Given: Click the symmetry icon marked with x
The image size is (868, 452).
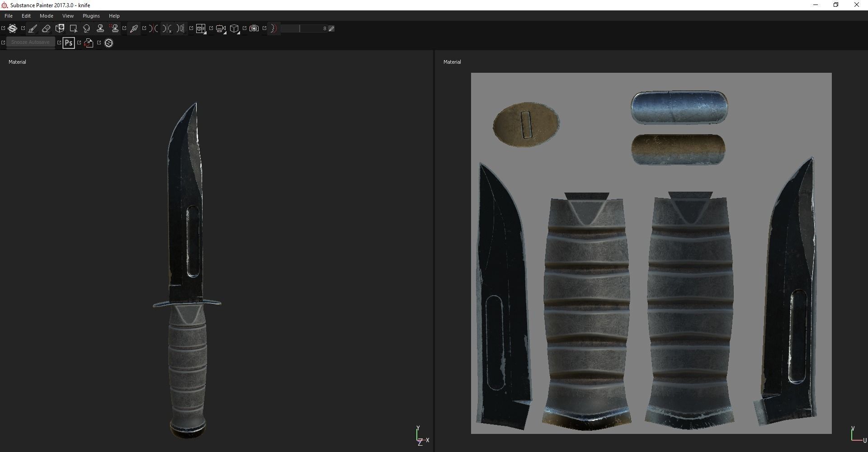Looking at the screenshot, I should pos(167,29).
